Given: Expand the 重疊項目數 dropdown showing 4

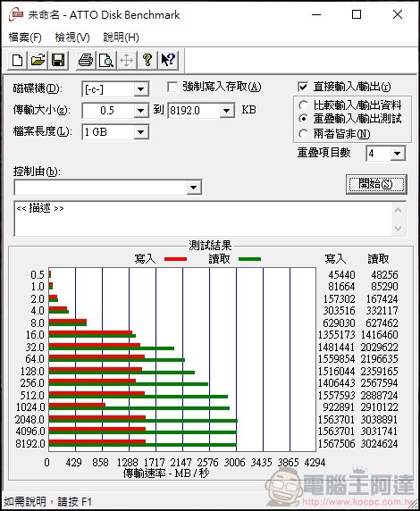Looking at the screenshot, I should point(398,153).
